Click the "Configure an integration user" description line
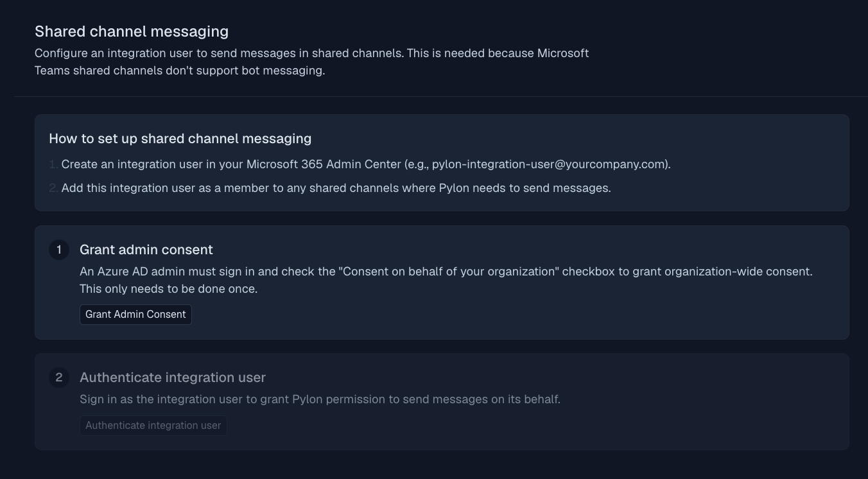 coord(311,53)
